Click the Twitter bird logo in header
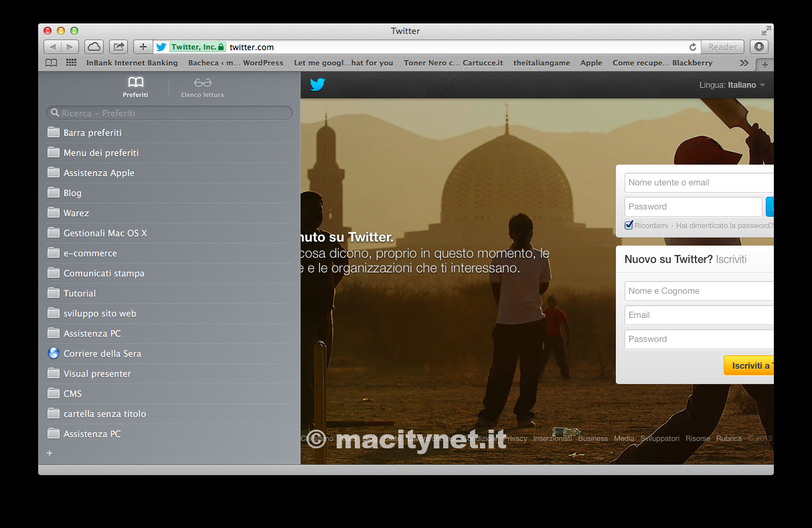Screen dimensions: 812x528 (317, 84)
